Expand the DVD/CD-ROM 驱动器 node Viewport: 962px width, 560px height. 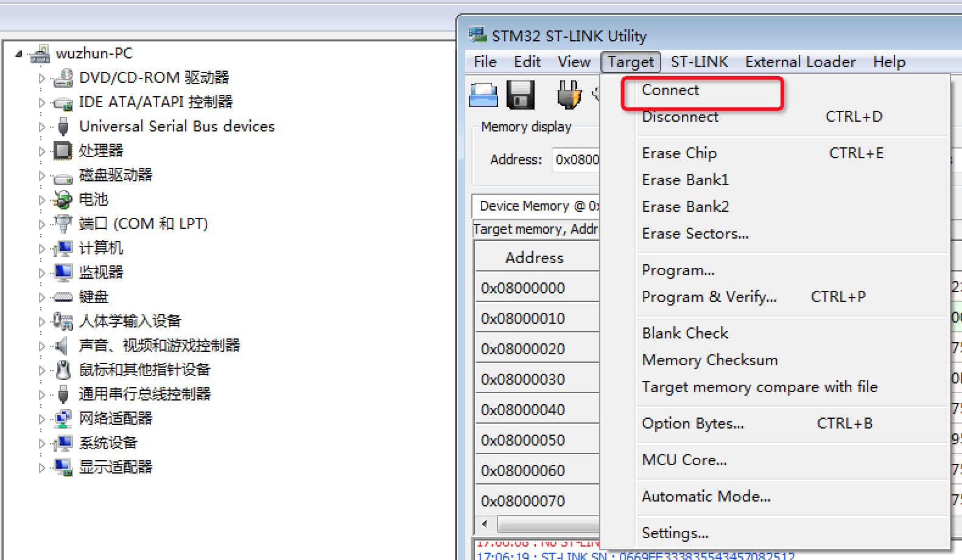coord(41,78)
